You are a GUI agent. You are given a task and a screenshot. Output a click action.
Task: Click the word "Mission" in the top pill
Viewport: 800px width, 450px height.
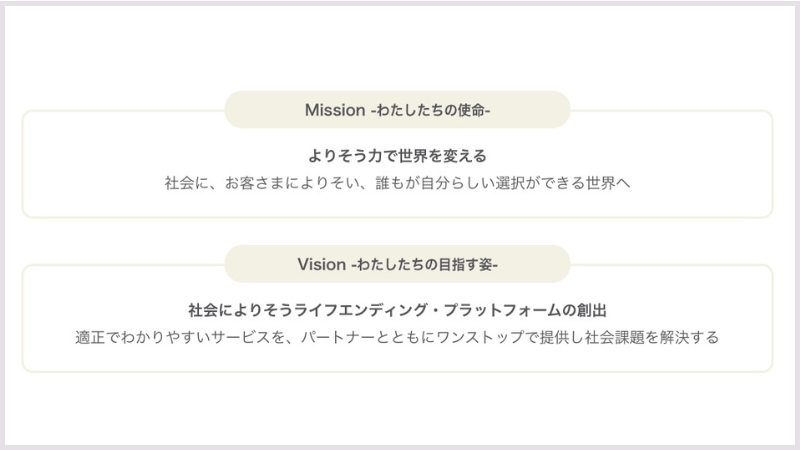[x=335, y=110]
